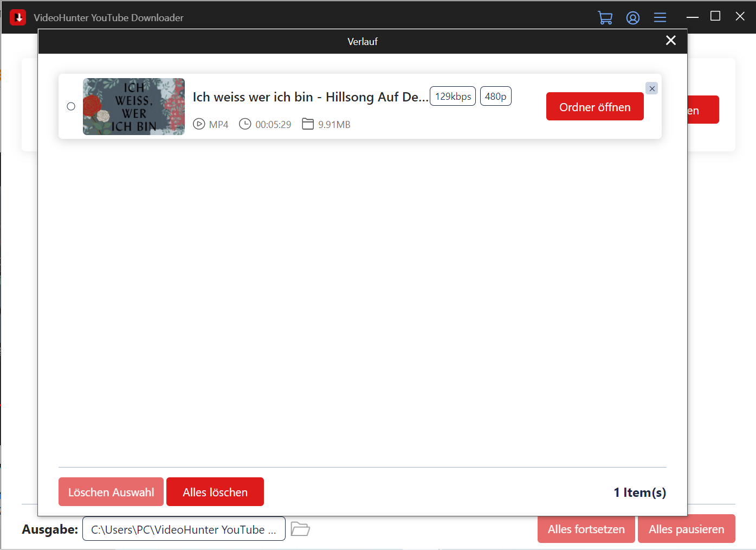Close the Verlauf dialog
The height and width of the screenshot is (550, 756).
tap(670, 41)
